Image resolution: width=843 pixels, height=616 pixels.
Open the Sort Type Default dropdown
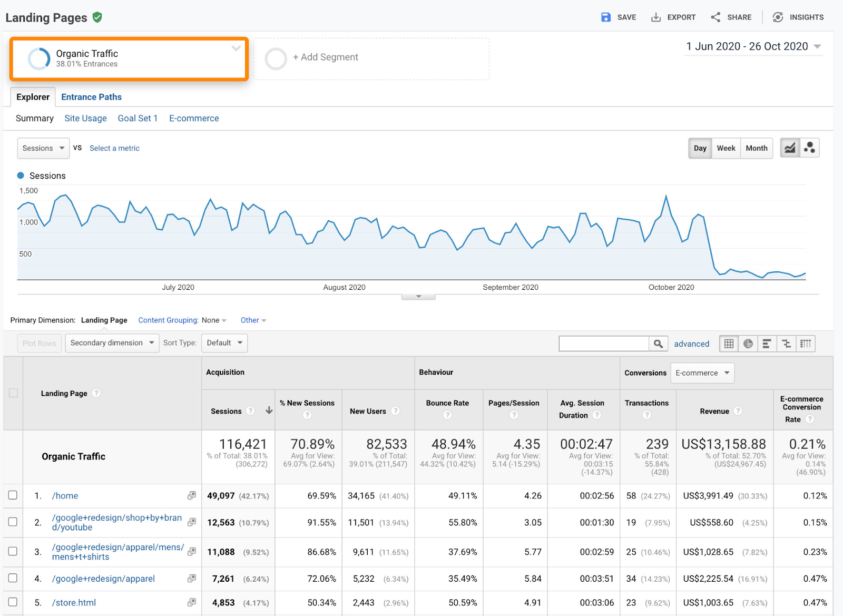224,343
